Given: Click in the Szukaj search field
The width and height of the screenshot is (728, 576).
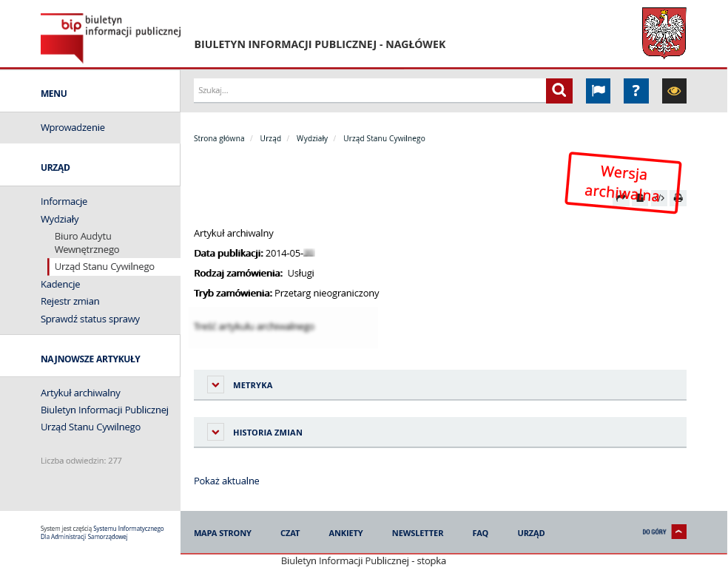Looking at the screenshot, I should (369, 91).
